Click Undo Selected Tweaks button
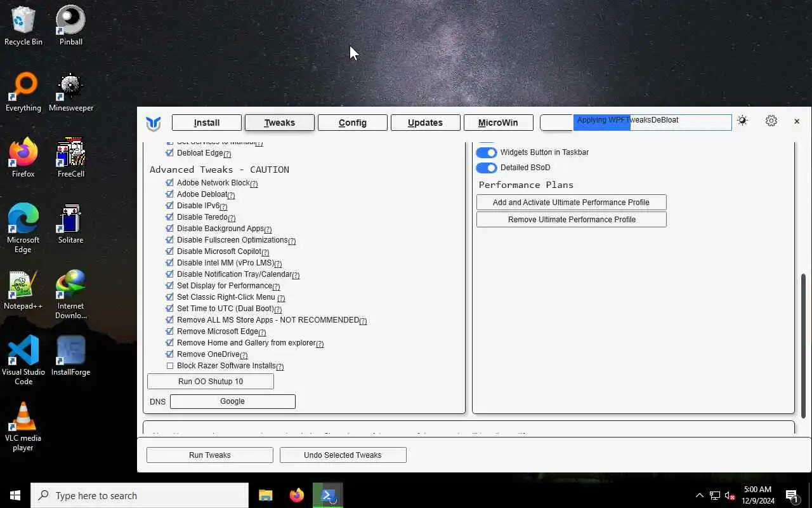 (343, 455)
